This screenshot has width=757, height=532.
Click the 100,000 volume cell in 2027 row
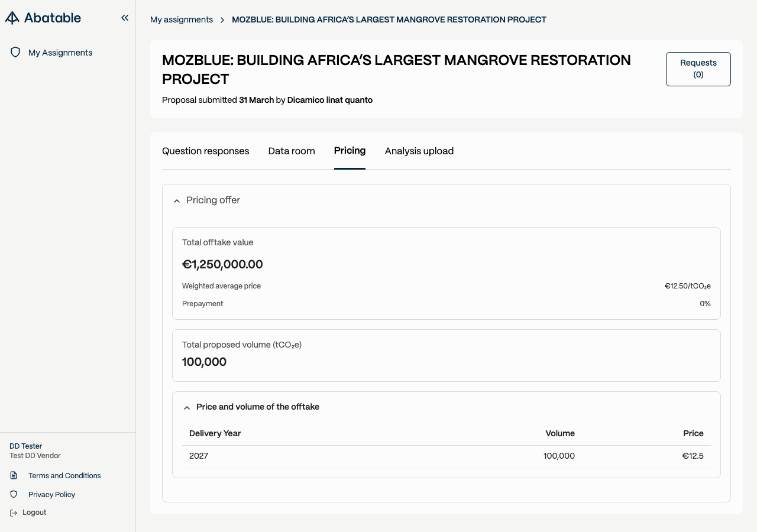pyautogui.click(x=559, y=456)
